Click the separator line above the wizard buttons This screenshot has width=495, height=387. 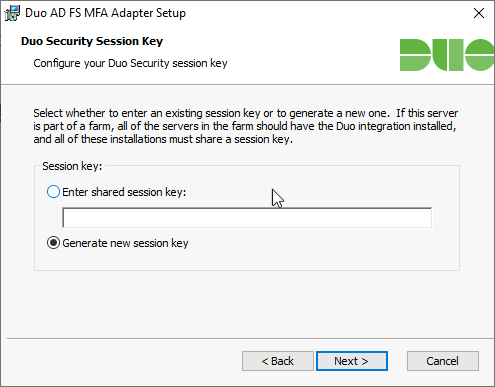[x=250, y=339]
